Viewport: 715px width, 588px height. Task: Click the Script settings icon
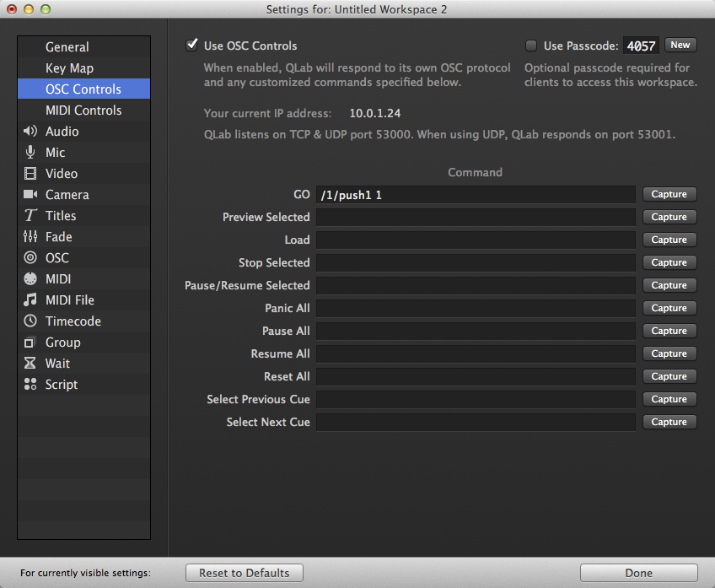click(30, 385)
